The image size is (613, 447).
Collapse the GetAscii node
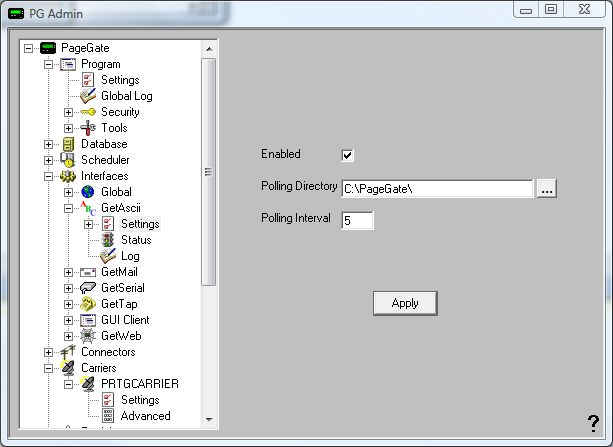(68, 208)
